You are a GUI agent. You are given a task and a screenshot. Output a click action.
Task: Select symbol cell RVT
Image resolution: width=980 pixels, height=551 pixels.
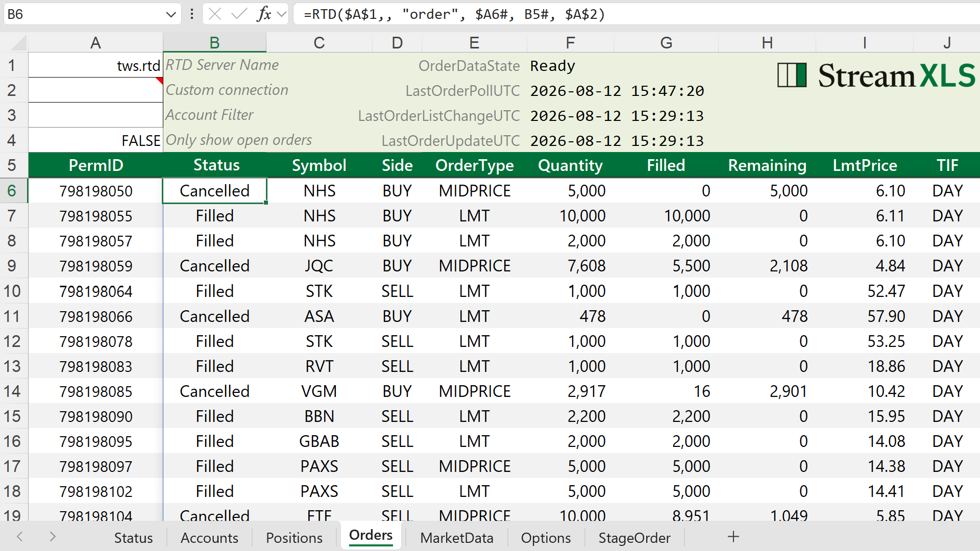click(x=319, y=366)
